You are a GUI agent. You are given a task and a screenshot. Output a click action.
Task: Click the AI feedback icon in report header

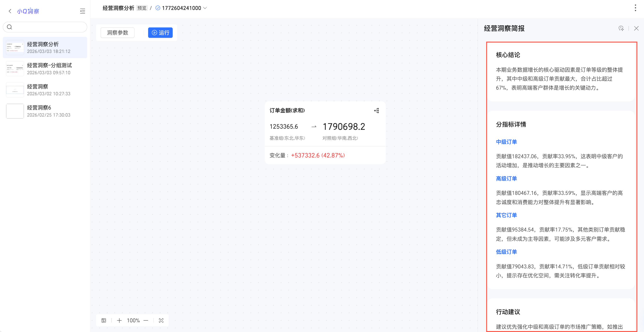pyautogui.click(x=621, y=28)
